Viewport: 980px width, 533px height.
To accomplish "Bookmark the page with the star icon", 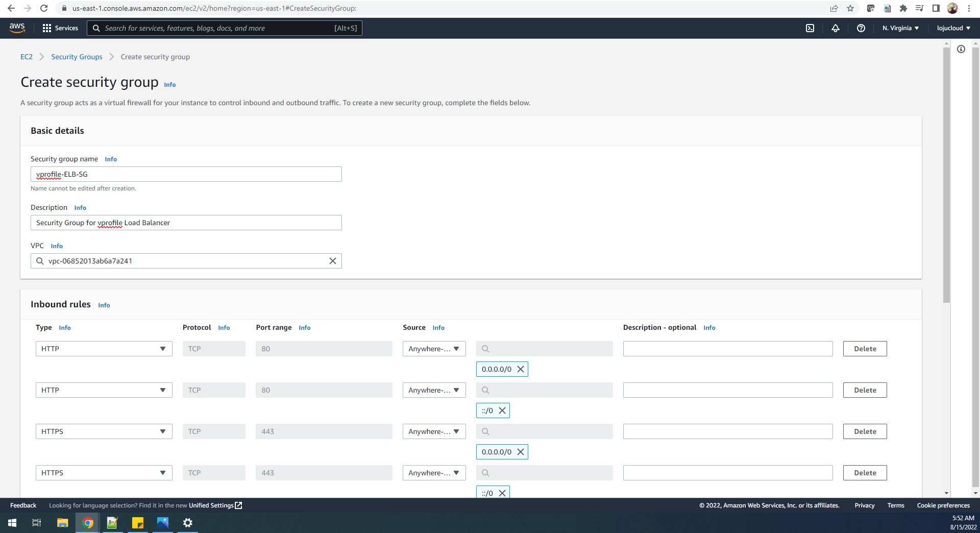I will tap(849, 8).
